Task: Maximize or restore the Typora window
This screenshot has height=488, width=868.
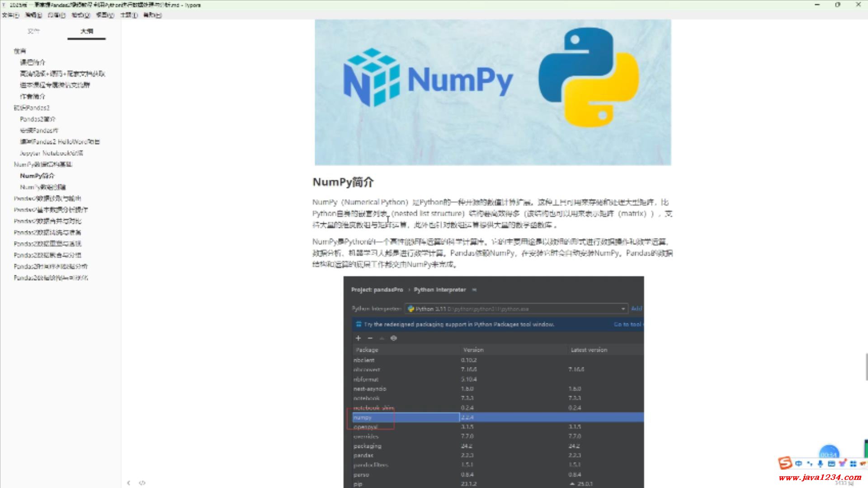Action: [838, 5]
